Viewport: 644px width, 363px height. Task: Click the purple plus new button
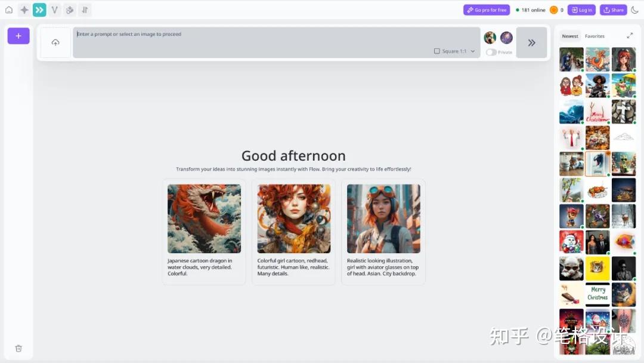[18, 36]
